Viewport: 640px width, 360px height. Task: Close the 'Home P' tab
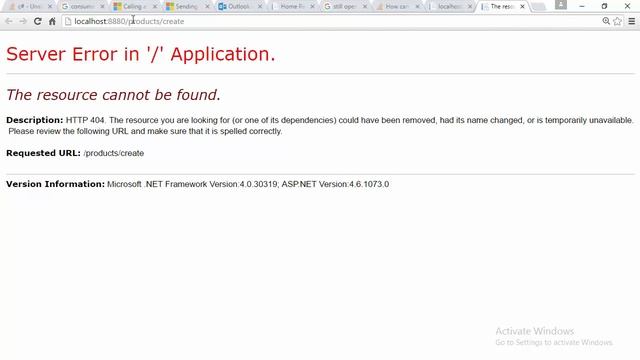coord(312,7)
